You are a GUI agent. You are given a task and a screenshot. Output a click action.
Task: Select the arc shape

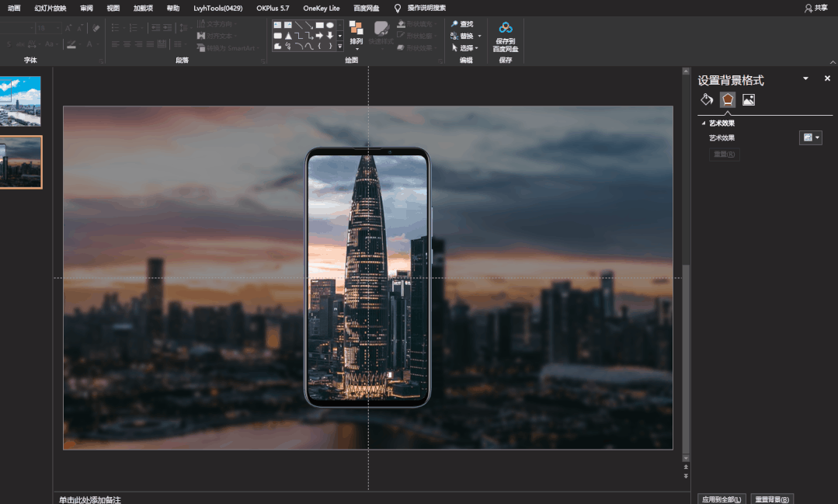coord(299,47)
